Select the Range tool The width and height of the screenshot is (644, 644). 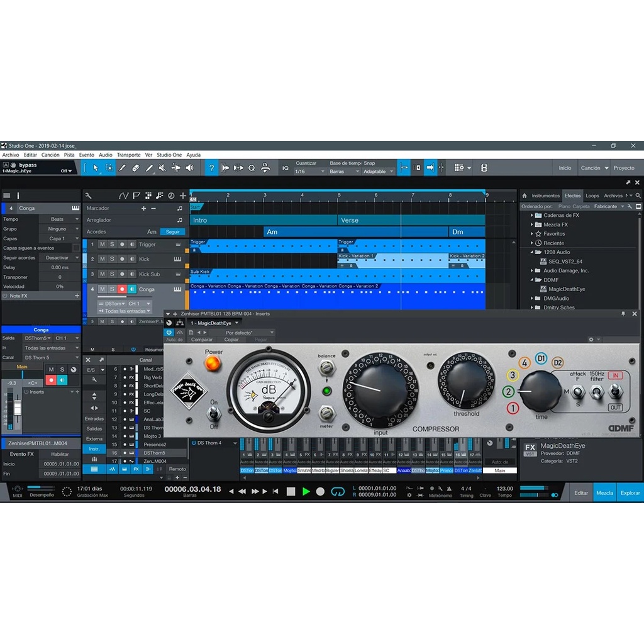point(109,168)
